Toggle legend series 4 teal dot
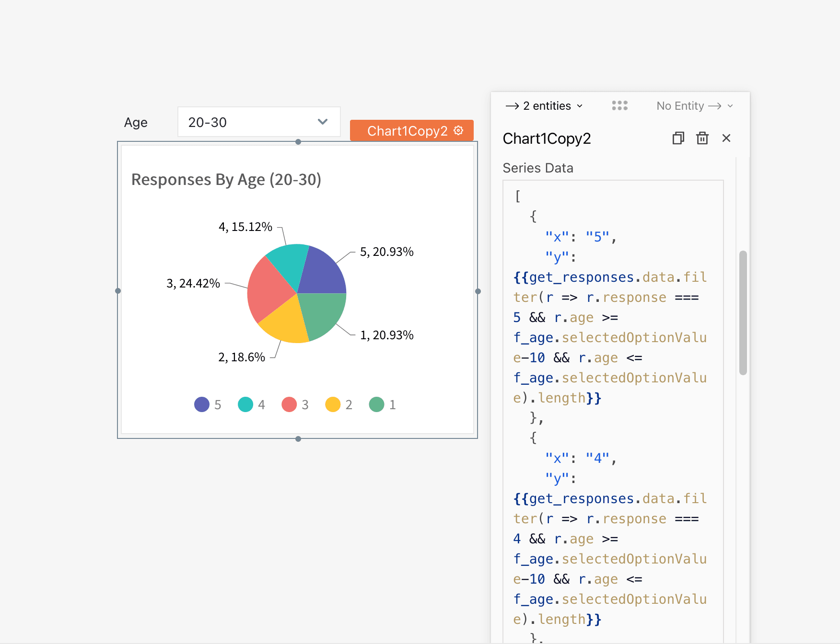840x644 pixels. (x=245, y=404)
